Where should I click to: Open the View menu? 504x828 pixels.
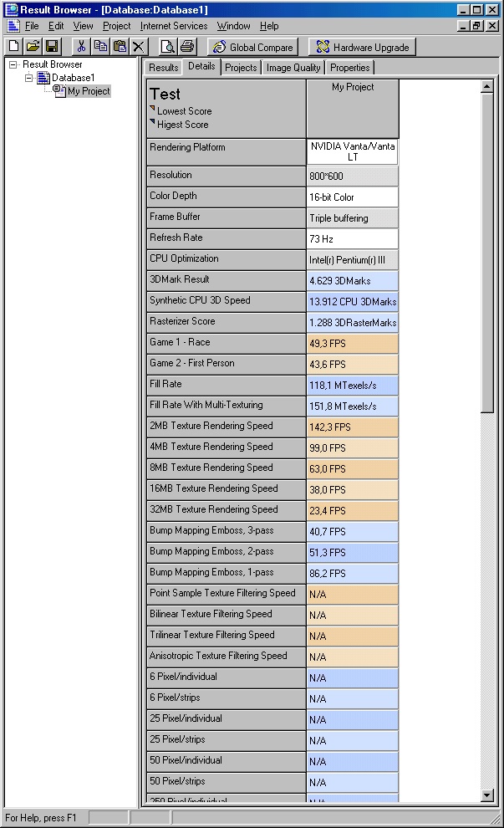pos(83,26)
